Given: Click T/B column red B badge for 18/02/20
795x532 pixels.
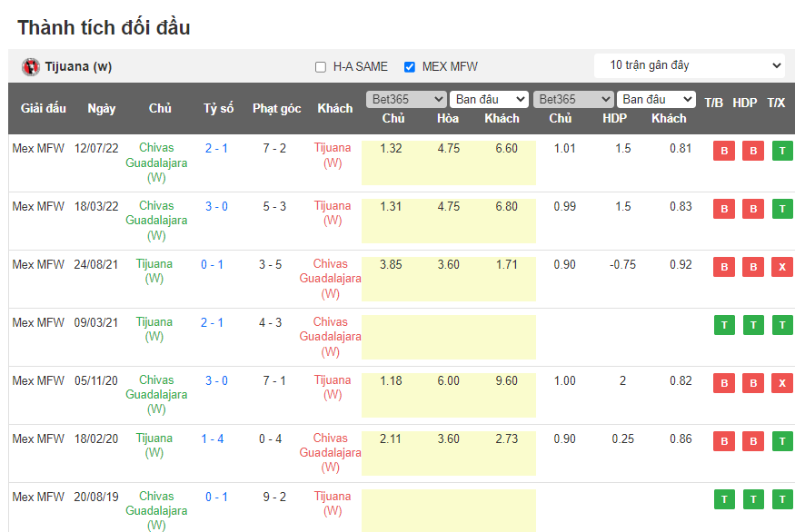Looking at the screenshot, I should (x=724, y=441).
